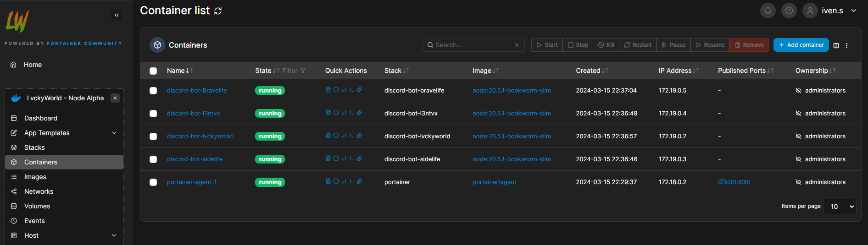Open the Items per page dropdown
868x245 pixels.
tap(840, 207)
